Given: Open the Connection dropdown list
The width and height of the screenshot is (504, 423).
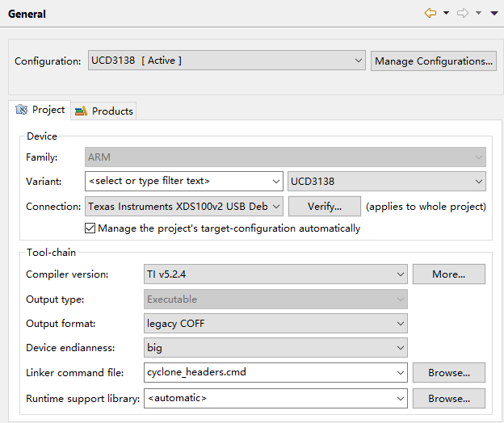Looking at the screenshot, I should (185, 207).
